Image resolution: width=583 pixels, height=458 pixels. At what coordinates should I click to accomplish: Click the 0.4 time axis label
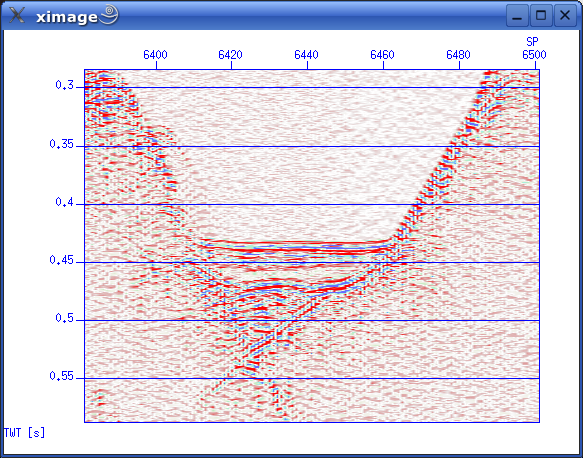[65, 201]
